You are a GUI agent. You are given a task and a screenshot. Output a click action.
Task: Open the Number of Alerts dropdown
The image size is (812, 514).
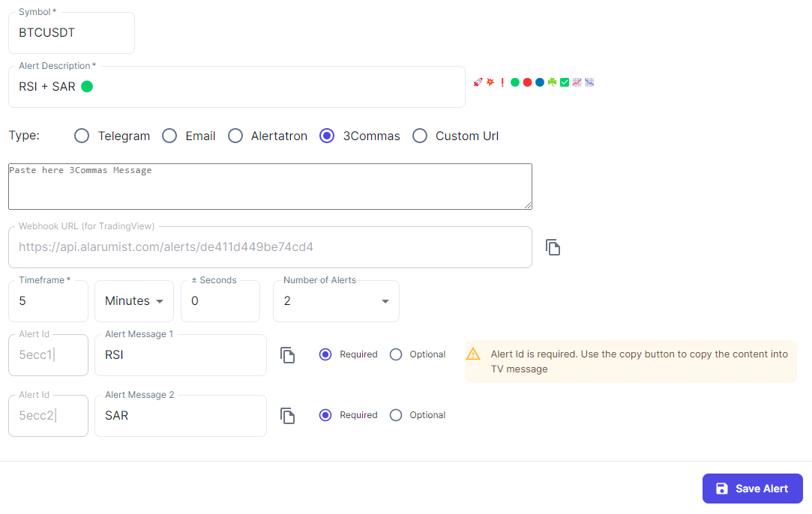click(x=336, y=301)
